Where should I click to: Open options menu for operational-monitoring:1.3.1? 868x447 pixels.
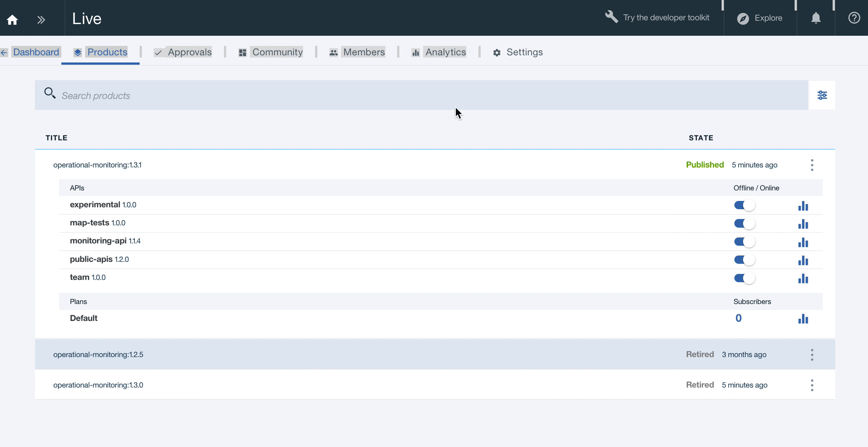click(812, 165)
